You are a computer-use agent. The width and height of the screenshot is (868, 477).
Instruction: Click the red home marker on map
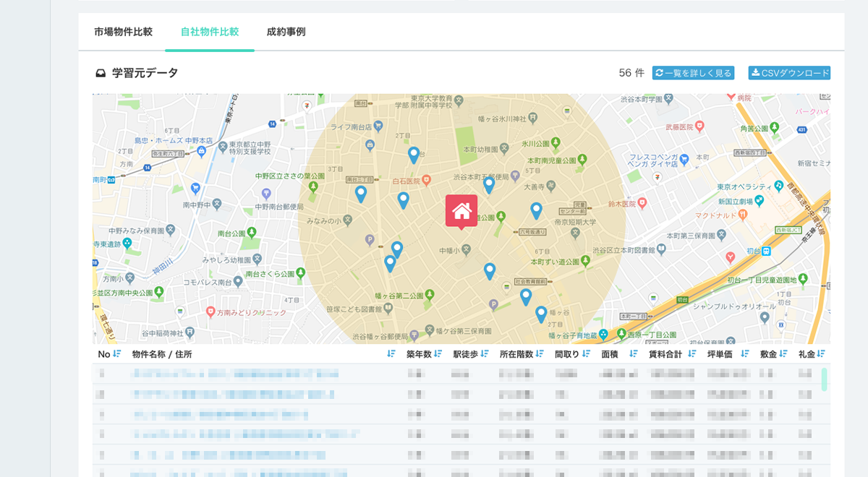point(461,212)
